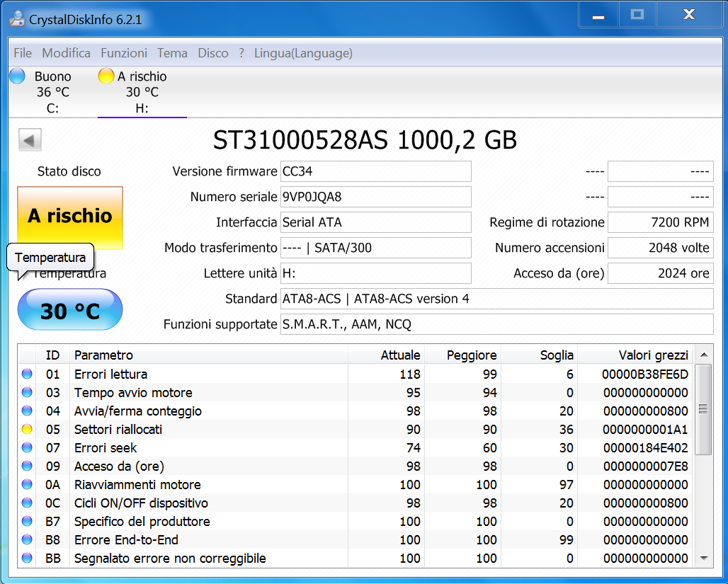Click the SMART table vertical scrollbar thumb
The height and width of the screenshot is (584, 728).
pos(704,409)
